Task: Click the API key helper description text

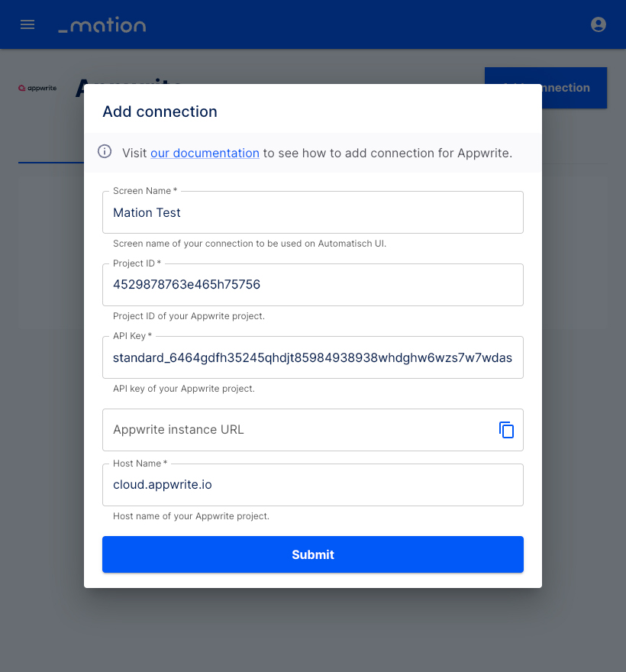Action: (x=184, y=388)
